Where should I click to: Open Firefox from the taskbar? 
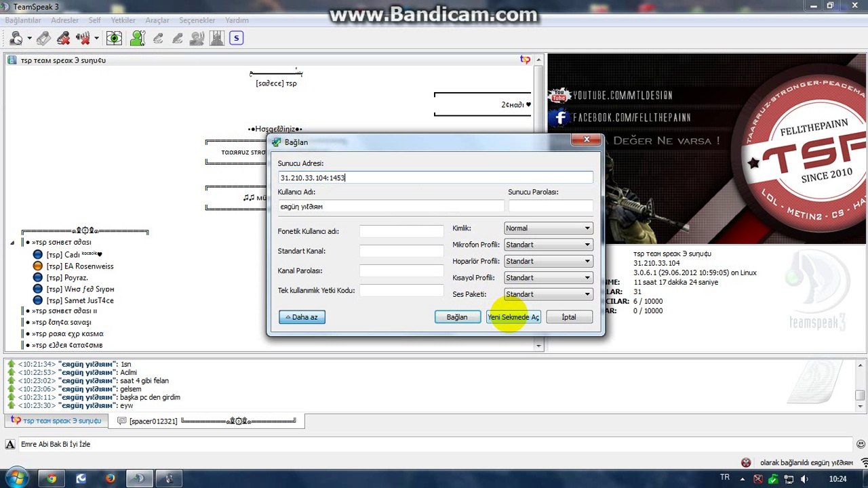pyautogui.click(x=111, y=479)
